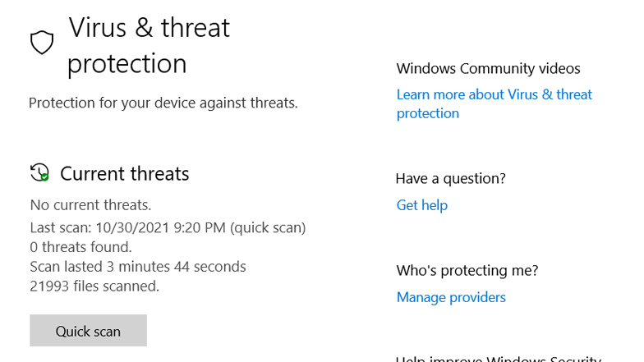Click the green checkmark badge on the threats icon

click(44, 177)
